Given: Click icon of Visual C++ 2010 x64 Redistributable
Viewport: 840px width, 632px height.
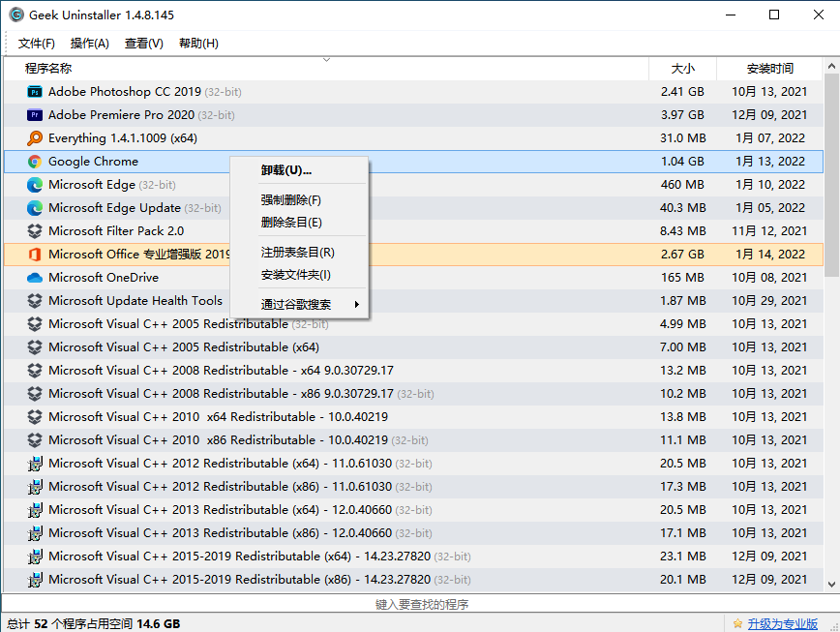Looking at the screenshot, I should point(35,417).
